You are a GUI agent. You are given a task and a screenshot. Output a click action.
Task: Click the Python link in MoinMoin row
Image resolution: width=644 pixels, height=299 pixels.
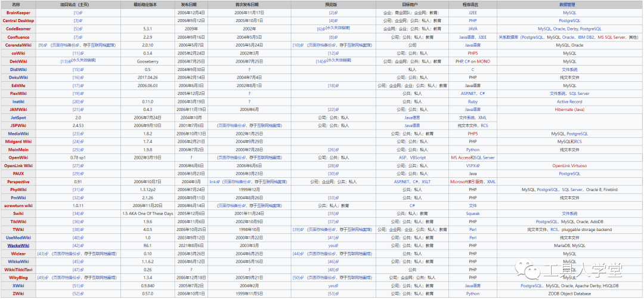(x=473, y=150)
